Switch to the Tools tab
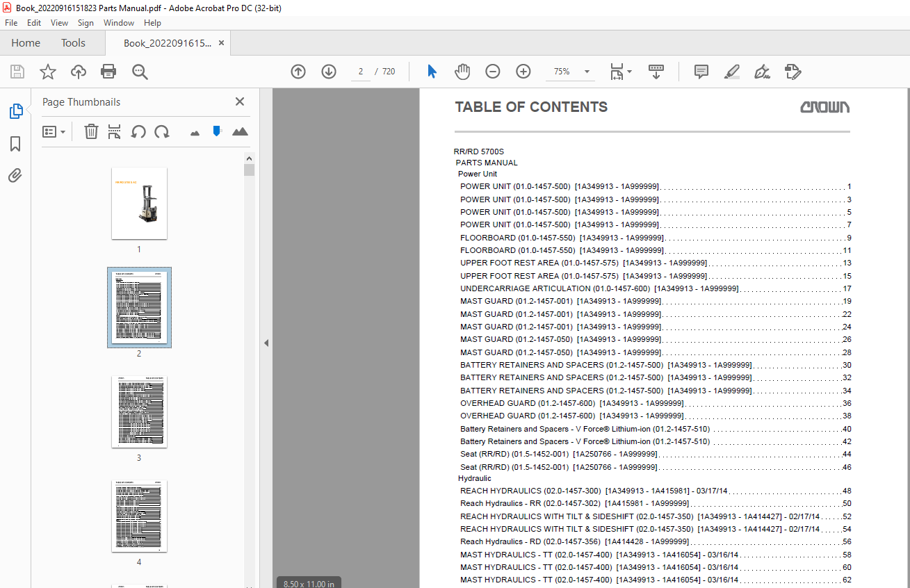This screenshot has width=910, height=588. coord(73,43)
